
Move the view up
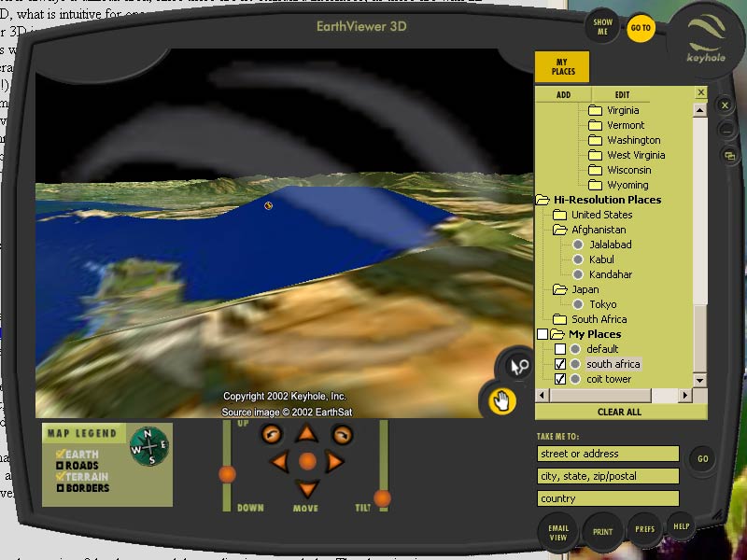(x=307, y=433)
